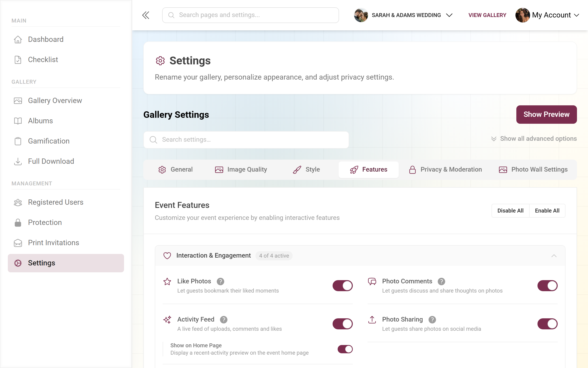Viewport: 588px width, 368px height.
Task: Click the speech bubble icon for Photo Comments
Action: click(372, 282)
